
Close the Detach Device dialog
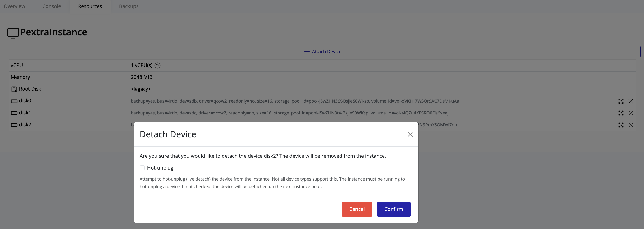point(410,134)
